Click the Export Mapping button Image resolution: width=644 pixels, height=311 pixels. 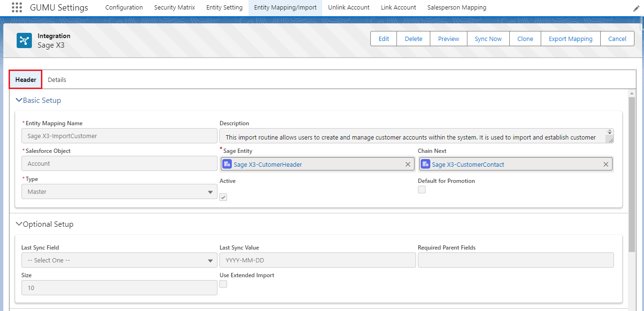pos(570,39)
